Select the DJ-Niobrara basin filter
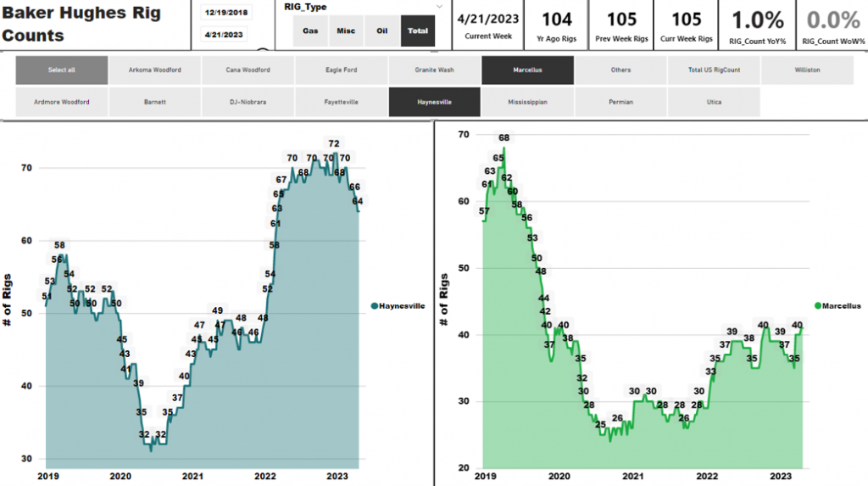 [248, 103]
